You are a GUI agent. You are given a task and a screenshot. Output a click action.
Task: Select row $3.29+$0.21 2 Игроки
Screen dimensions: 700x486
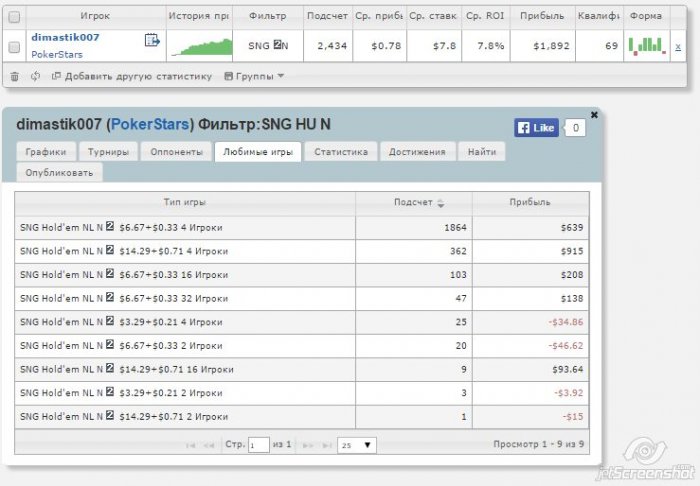[x=302, y=393]
